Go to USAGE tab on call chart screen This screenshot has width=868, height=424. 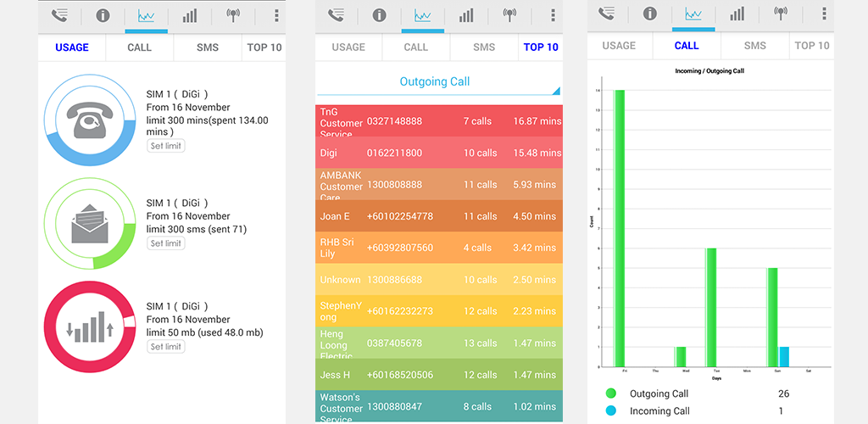click(x=619, y=46)
